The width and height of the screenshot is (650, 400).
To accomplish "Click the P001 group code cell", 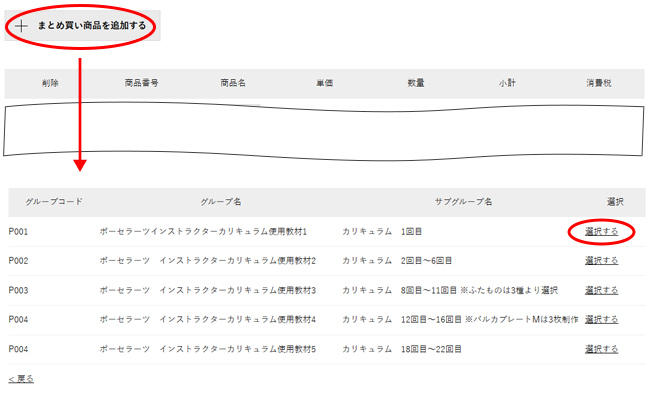I will pyautogui.click(x=19, y=231).
